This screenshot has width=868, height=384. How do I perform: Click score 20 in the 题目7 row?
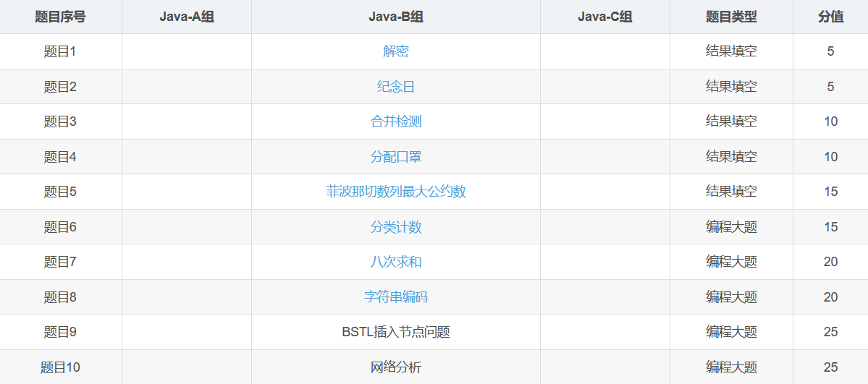[x=830, y=262]
